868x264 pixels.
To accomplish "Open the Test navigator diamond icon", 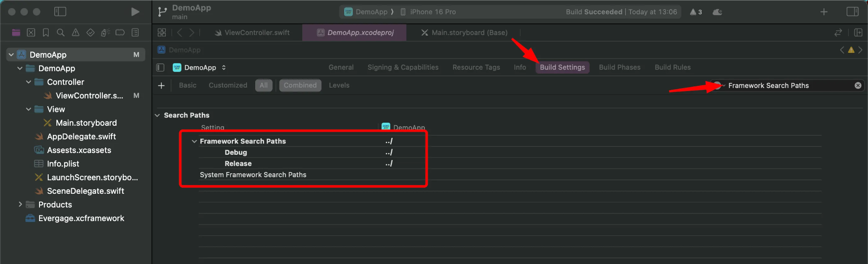I will pyautogui.click(x=90, y=33).
